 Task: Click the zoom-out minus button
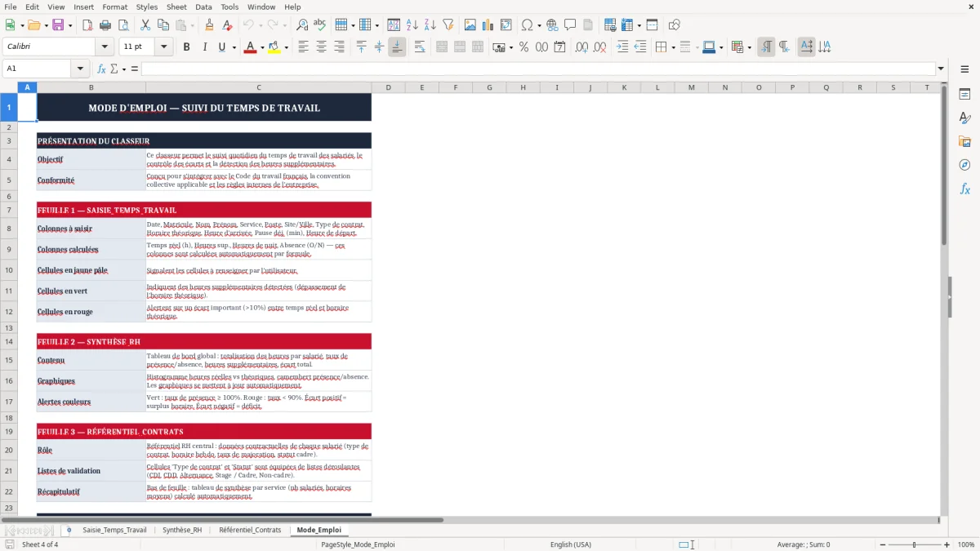pos(882,544)
